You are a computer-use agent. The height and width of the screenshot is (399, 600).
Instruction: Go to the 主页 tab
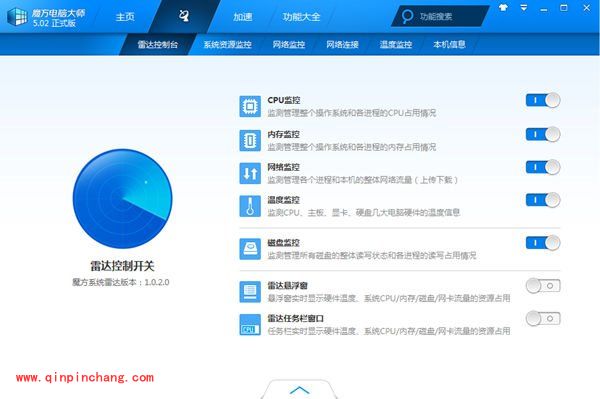click(x=125, y=17)
